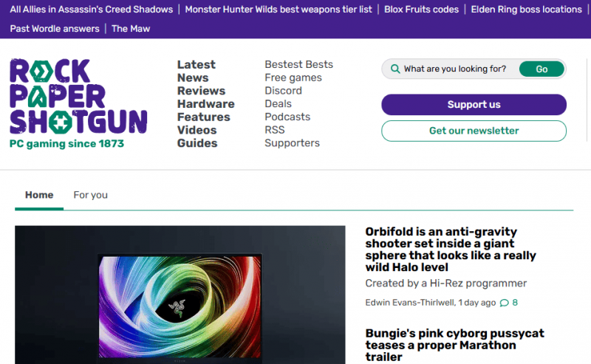591x364 pixels.
Task: Visit the Free games page
Action: click(293, 78)
